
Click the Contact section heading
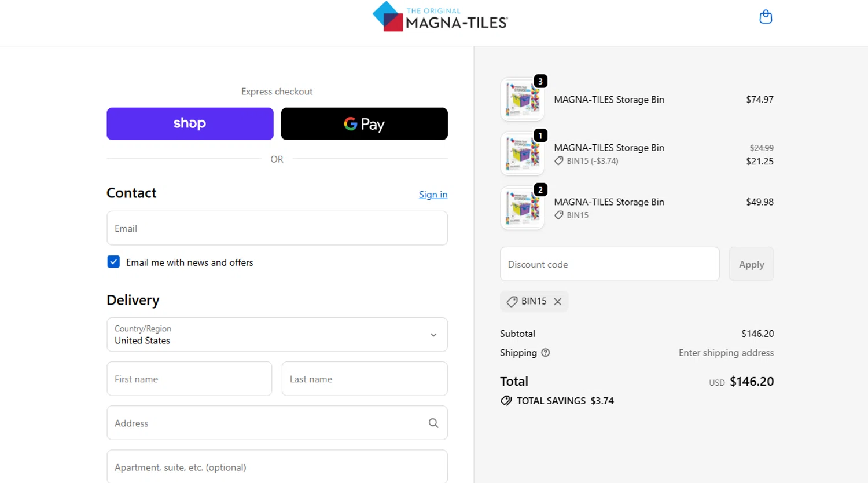pyautogui.click(x=131, y=193)
